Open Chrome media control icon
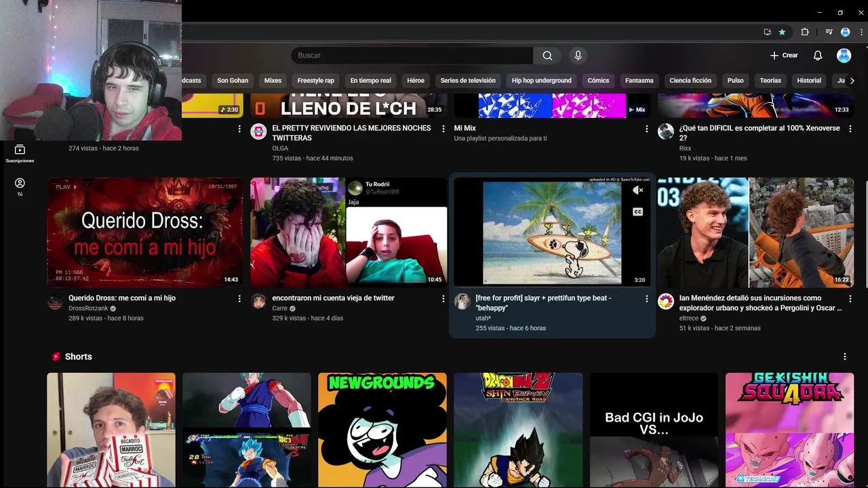Screen dimensions: 868x488 pyautogui.click(x=829, y=32)
